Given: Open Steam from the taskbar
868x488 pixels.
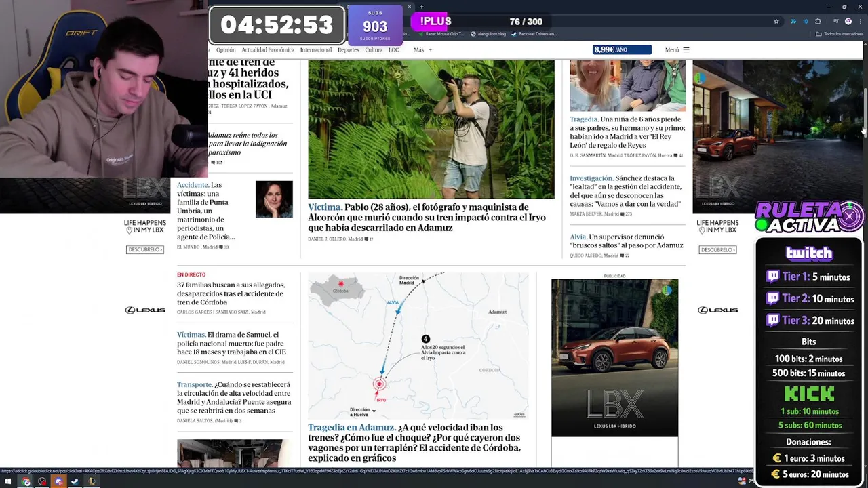Looking at the screenshot, I should 75,481.
